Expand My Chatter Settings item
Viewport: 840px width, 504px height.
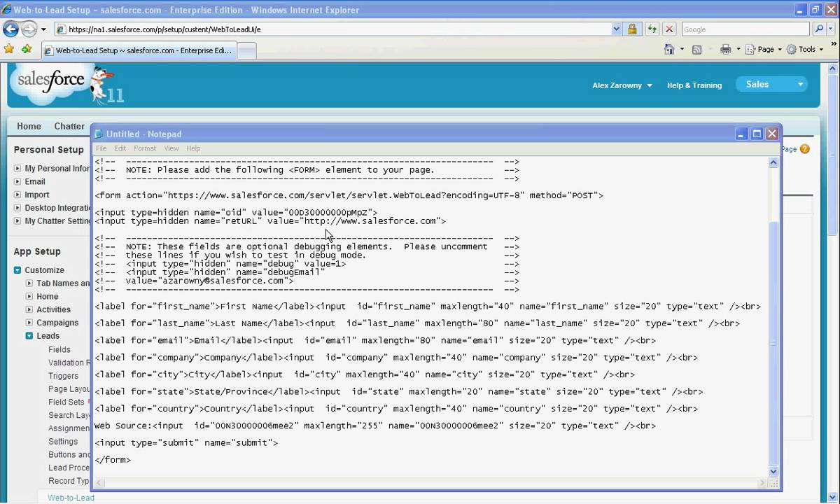[17, 221]
